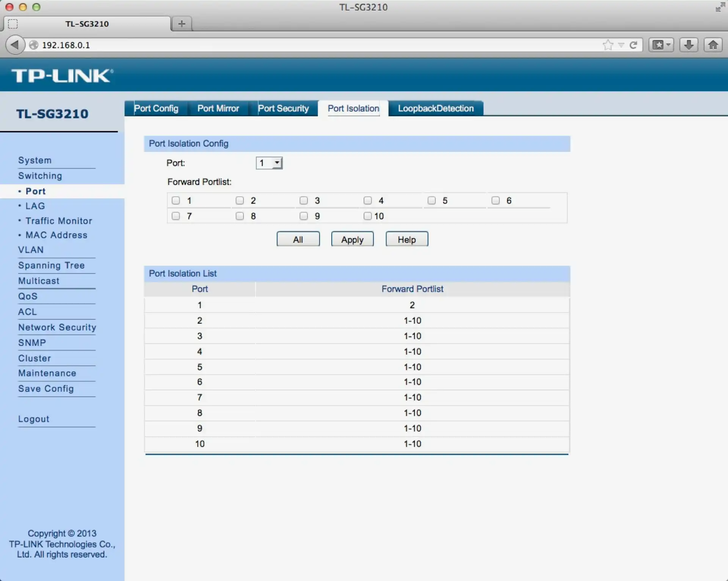Bookmark page with the star icon
Viewport: 728px width, 581px height.
pyautogui.click(x=608, y=45)
